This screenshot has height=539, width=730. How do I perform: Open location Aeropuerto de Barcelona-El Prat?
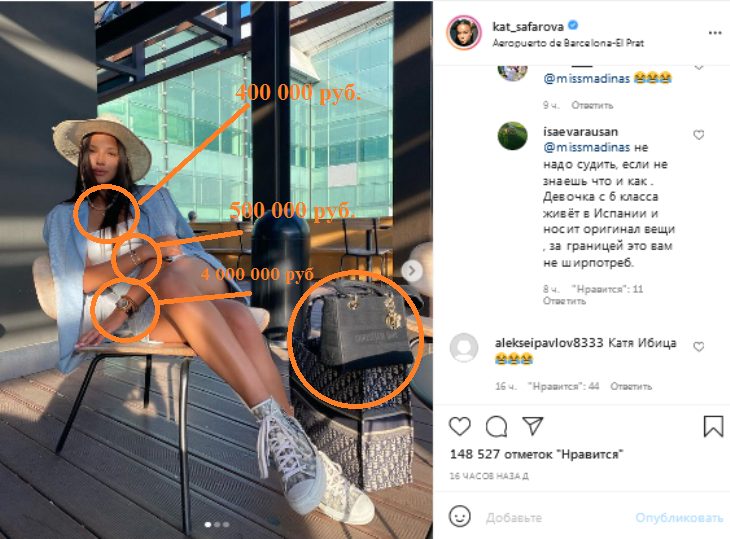tap(568, 43)
